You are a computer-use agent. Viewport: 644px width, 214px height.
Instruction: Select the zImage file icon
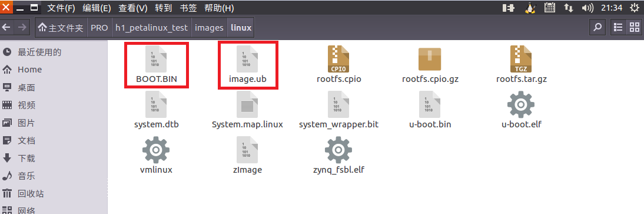(247, 150)
